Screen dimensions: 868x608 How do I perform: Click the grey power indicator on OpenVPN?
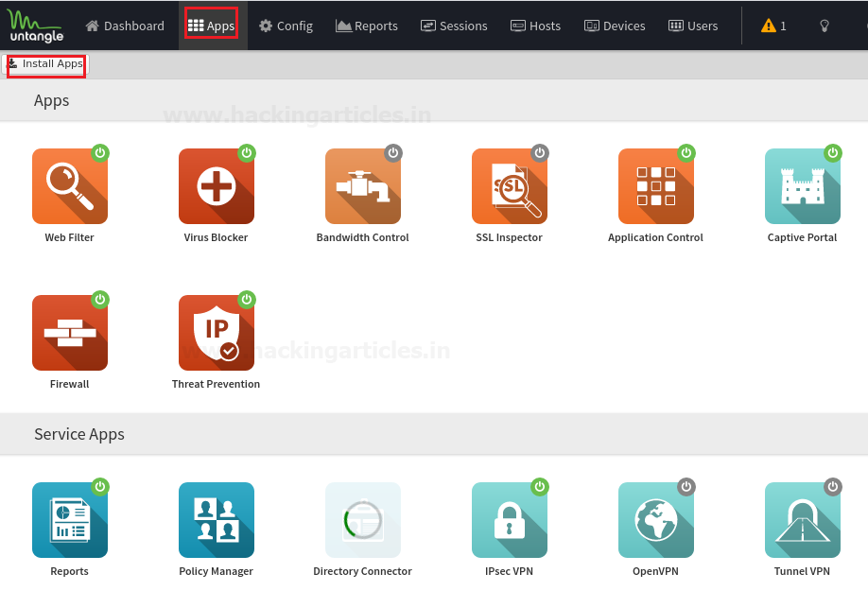click(x=686, y=487)
